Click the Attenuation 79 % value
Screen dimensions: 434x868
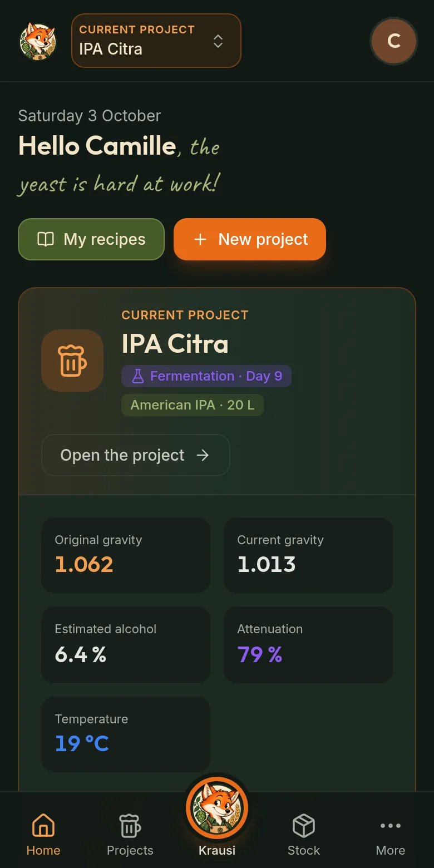[x=260, y=654]
